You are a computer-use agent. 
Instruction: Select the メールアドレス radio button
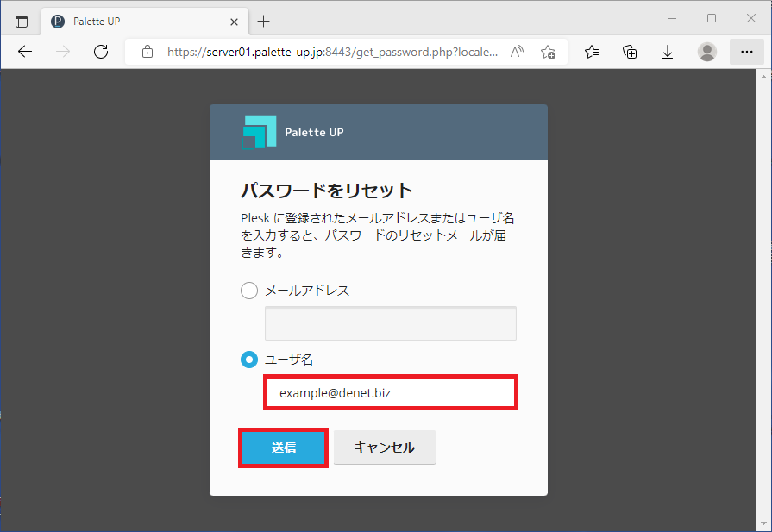pyautogui.click(x=249, y=291)
